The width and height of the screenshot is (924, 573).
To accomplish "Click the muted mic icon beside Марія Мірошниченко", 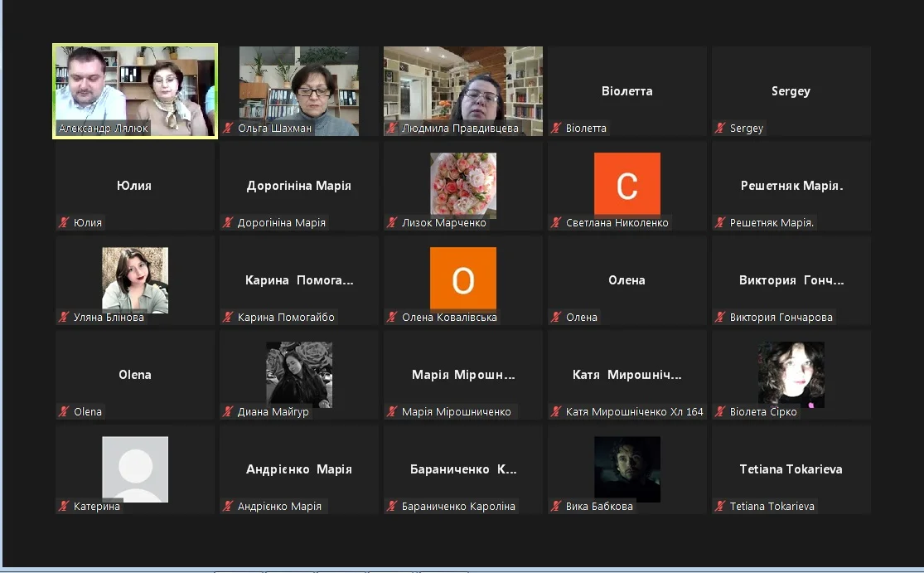I will tap(393, 411).
